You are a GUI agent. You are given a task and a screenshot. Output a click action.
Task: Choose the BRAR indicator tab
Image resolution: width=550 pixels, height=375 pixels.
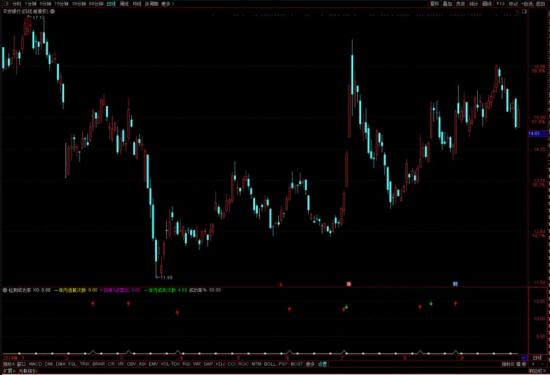tap(99, 364)
